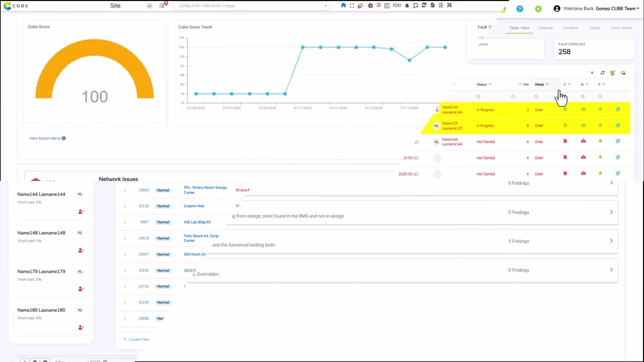Click the green plus circle icon
This screenshot has width=644, height=362.
click(538, 9)
